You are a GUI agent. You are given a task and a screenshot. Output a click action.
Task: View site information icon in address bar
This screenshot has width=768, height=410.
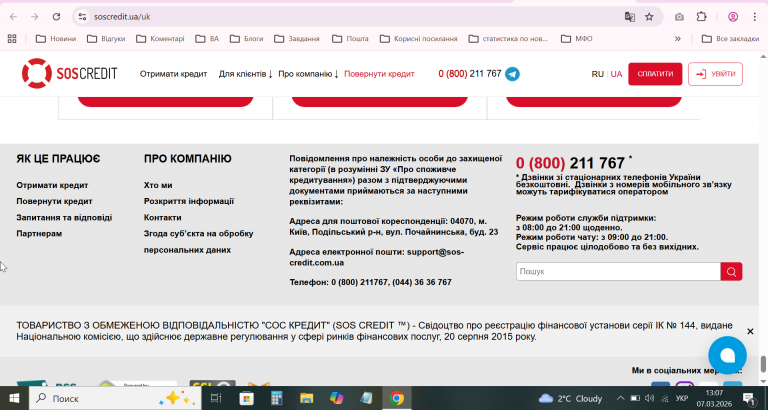tap(82, 17)
